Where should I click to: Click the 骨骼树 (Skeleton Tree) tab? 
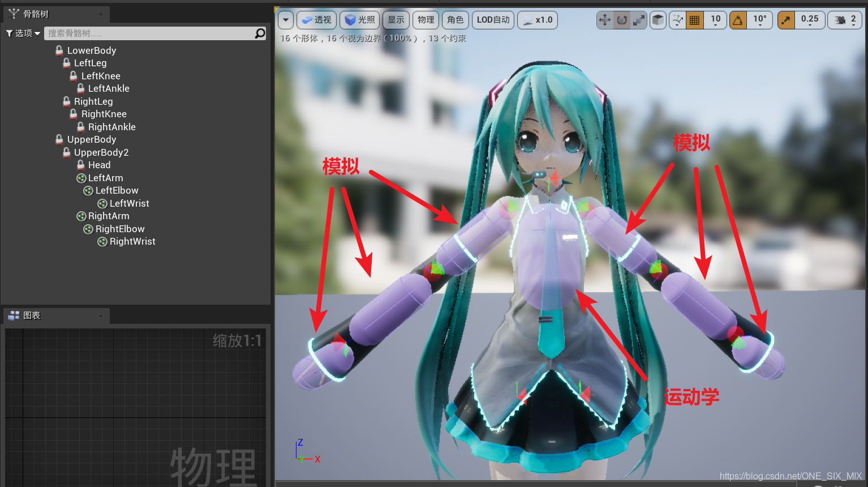tap(37, 14)
